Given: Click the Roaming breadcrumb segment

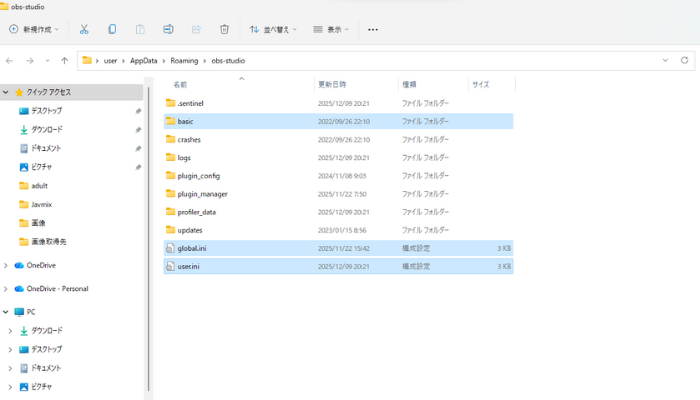Looking at the screenshot, I should pos(184,61).
